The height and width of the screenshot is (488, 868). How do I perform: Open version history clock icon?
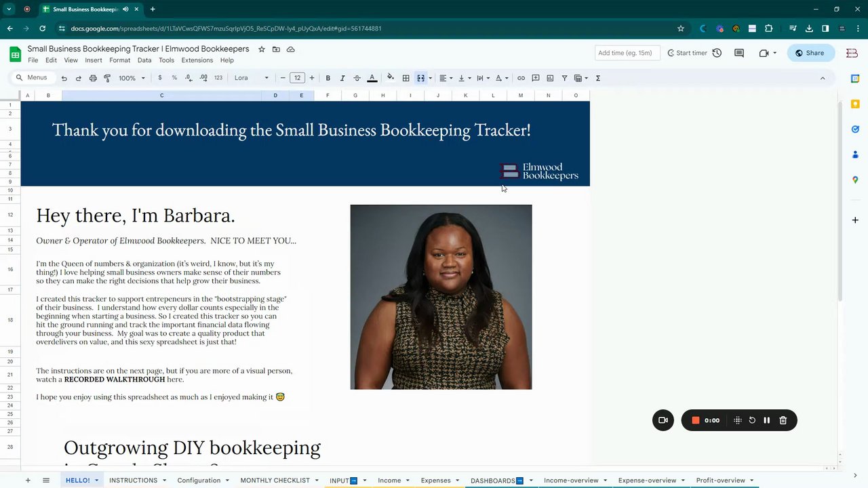click(717, 53)
